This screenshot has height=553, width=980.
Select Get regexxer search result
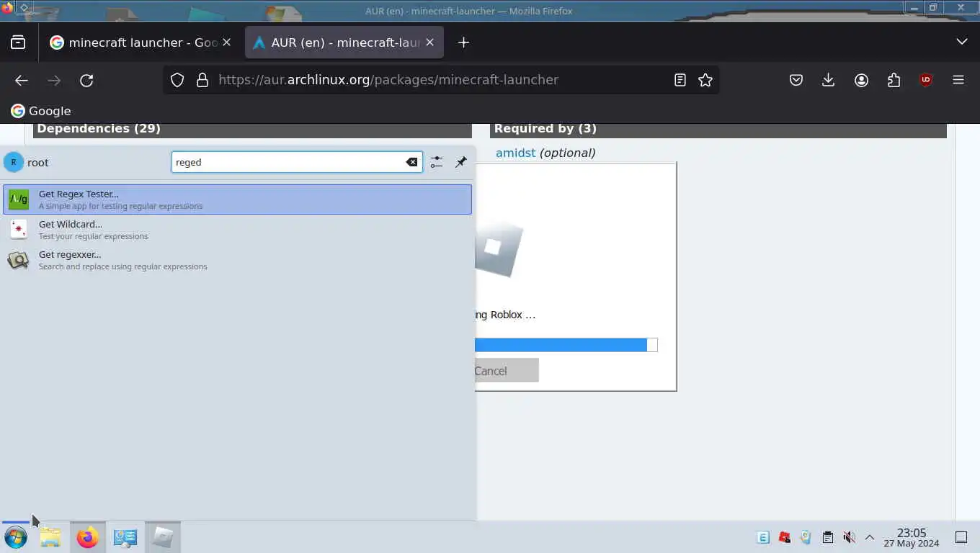tap(237, 260)
